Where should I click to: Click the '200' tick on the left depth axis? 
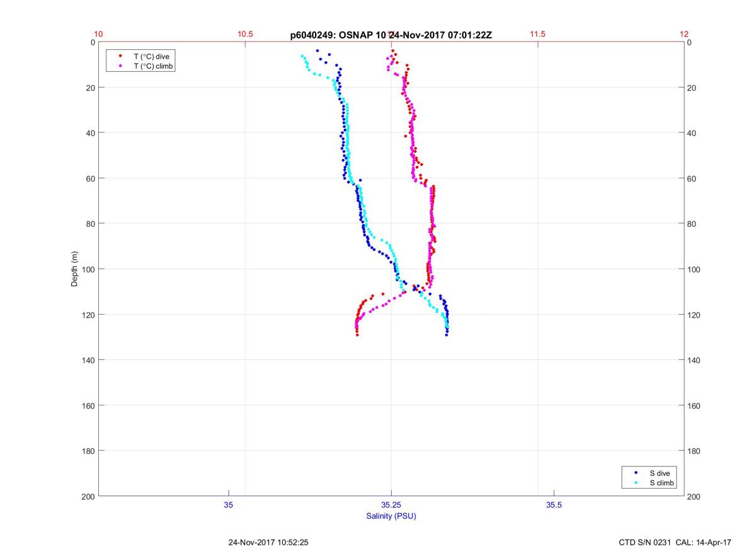[89, 496]
